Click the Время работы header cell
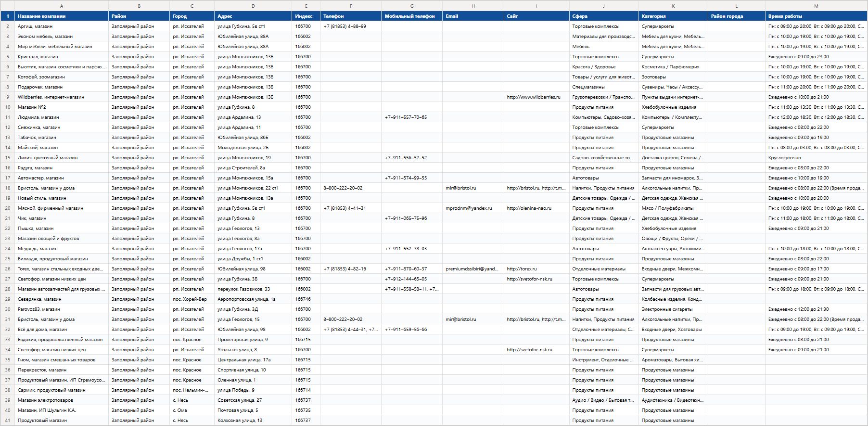The image size is (868, 434). pyautogui.click(x=816, y=16)
